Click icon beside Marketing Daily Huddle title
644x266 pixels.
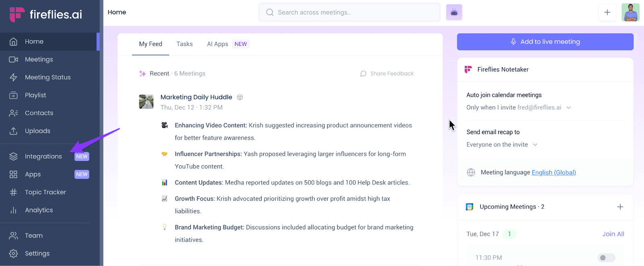pos(240,97)
